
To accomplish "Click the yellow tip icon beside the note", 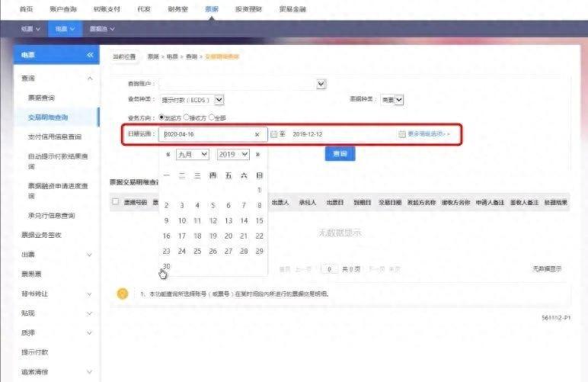I will (123, 294).
